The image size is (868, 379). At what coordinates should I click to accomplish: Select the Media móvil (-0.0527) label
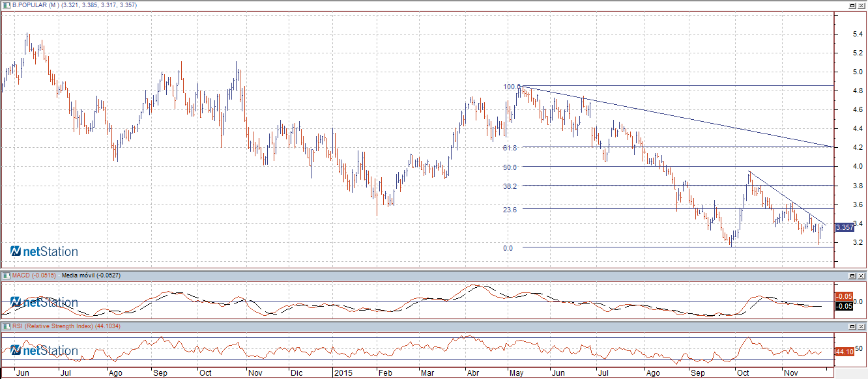91,275
